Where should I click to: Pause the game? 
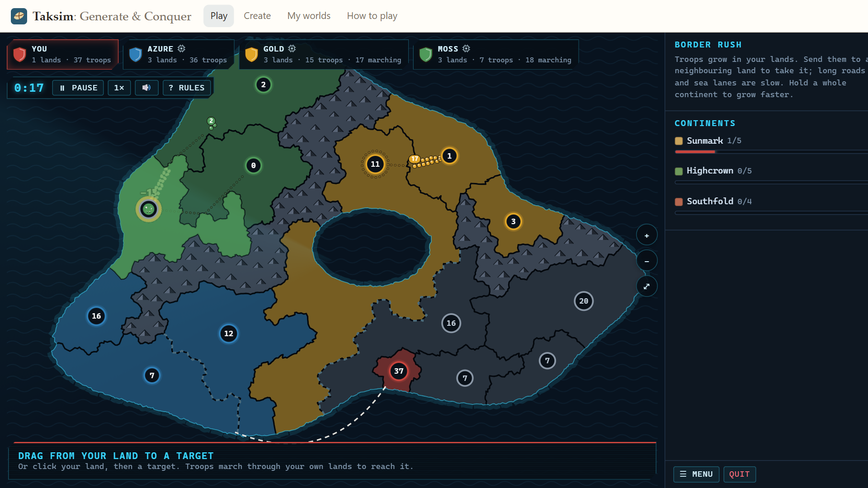pyautogui.click(x=78, y=88)
